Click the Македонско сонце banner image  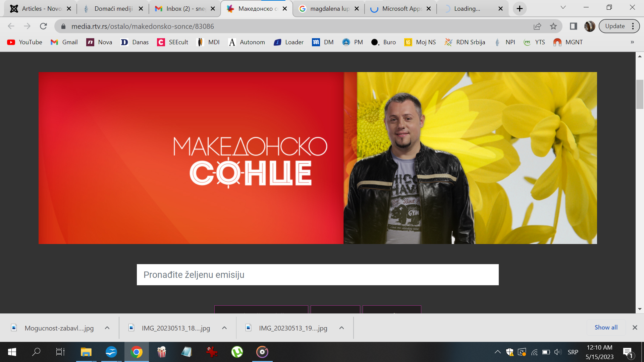pyautogui.click(x=318, y=158)
